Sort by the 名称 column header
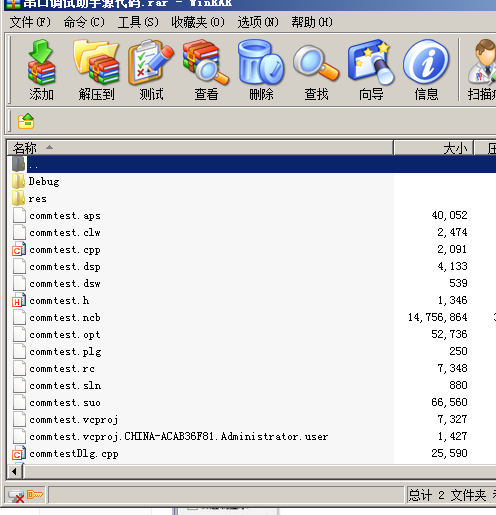 pyautogui.click(x=200, y=148)
